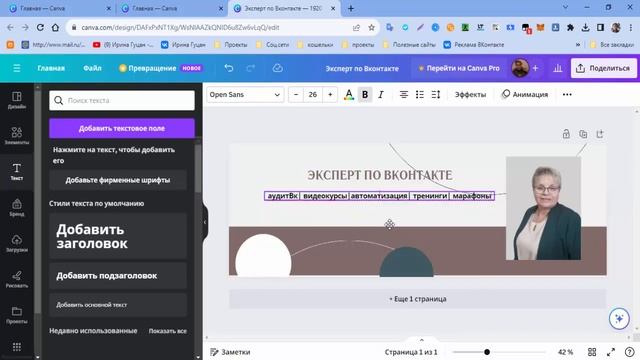Viewport: 640px width, 360px height.
Task: Open the Design (Дизайн) sidebar panel
Action: point(16,100)
